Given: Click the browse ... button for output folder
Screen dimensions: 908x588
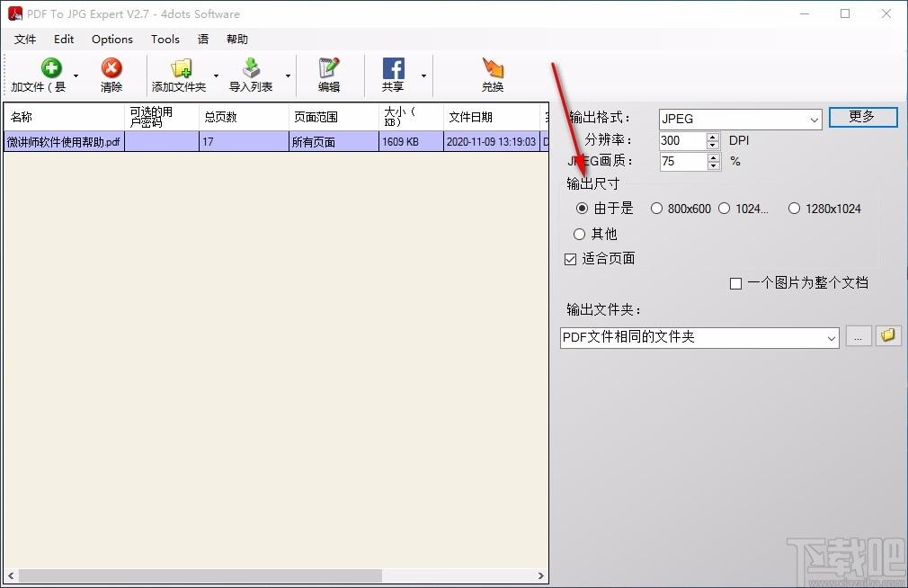Looking at the screenshot, I should click(x=859, y=336).
